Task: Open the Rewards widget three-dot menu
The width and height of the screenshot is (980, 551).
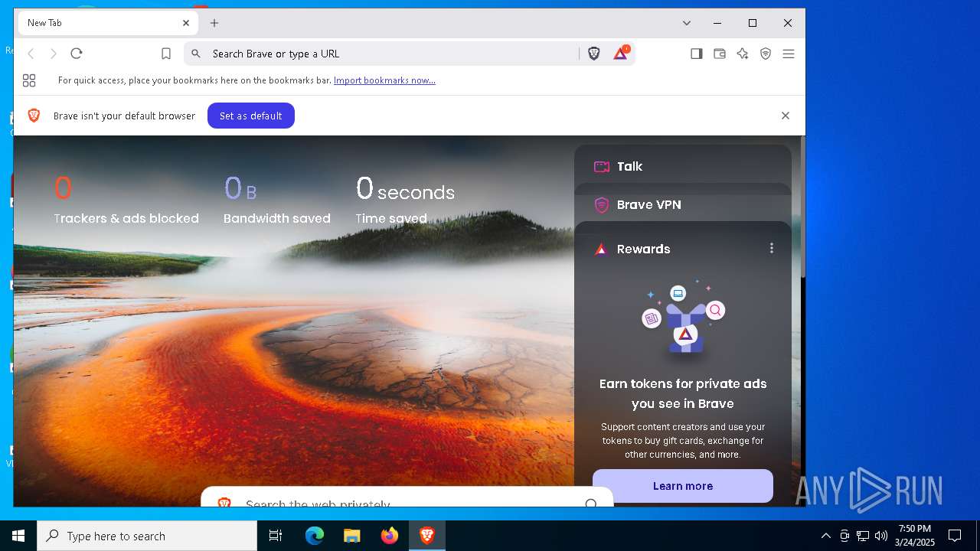Action: point(772,248)
